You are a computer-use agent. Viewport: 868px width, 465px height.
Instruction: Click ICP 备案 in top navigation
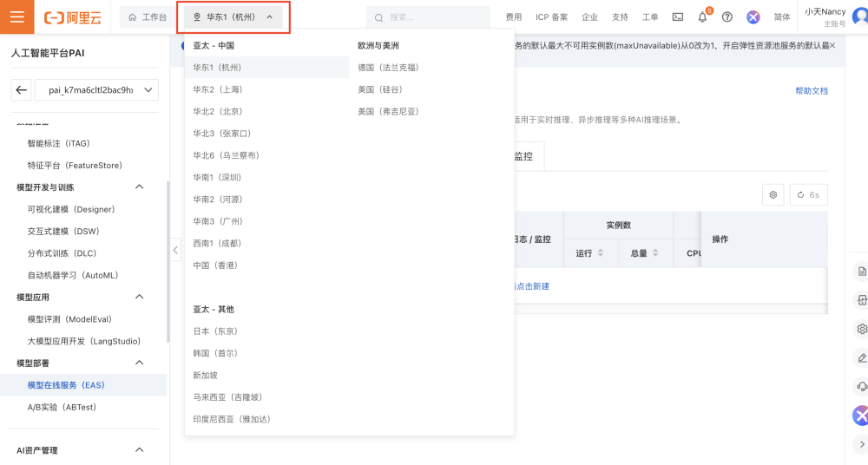(551, 17)
